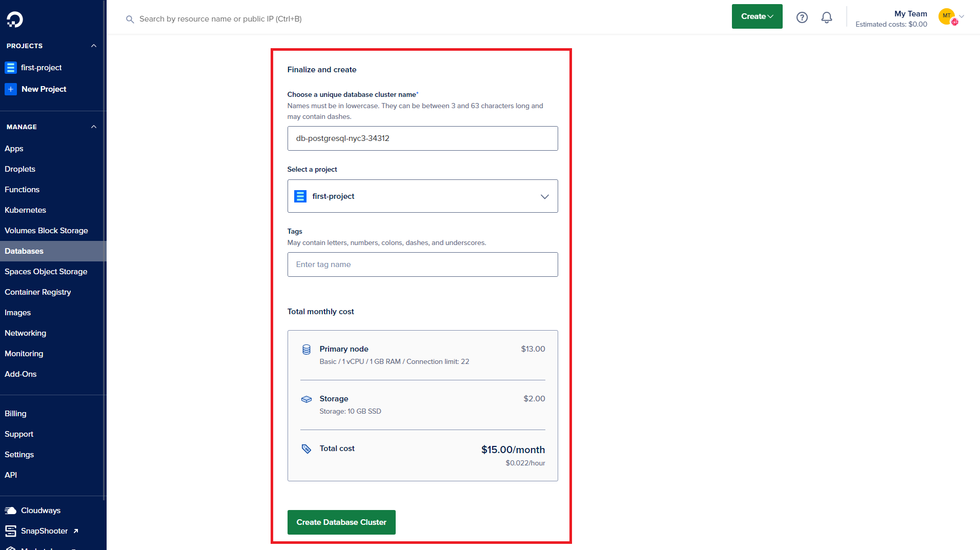980x550 pixels.
Task: Focus the Enter tag name field
Action: click(422, 264)
